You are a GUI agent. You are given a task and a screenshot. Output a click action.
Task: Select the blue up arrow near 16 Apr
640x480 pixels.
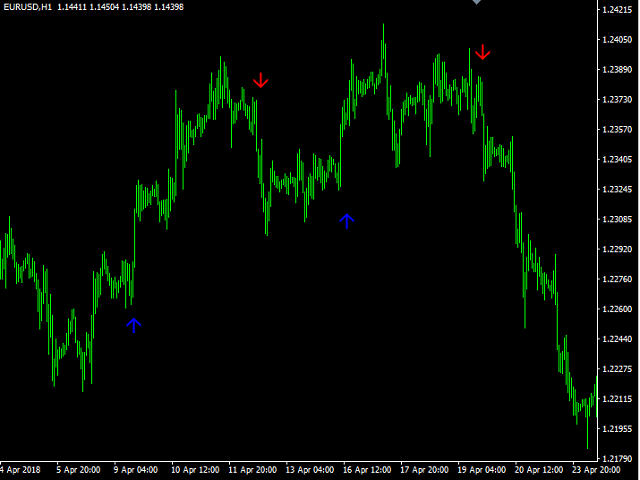[x=347, y=221]
